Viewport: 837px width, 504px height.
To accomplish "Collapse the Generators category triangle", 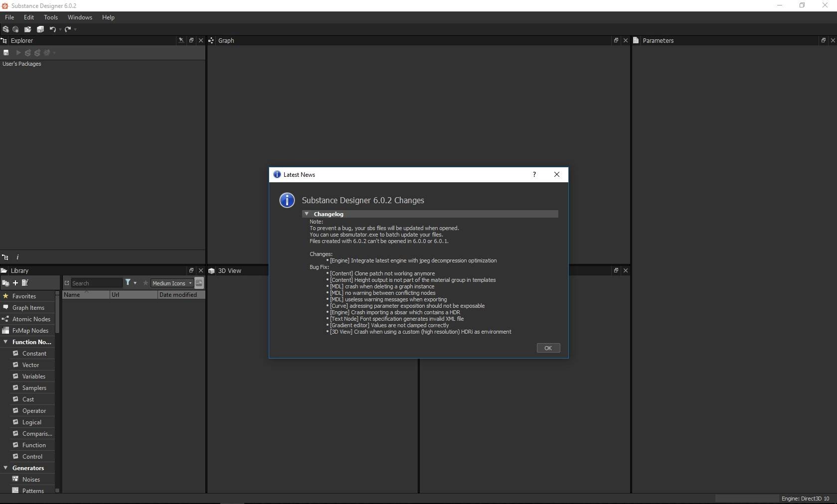I will (x=5, y=468).
